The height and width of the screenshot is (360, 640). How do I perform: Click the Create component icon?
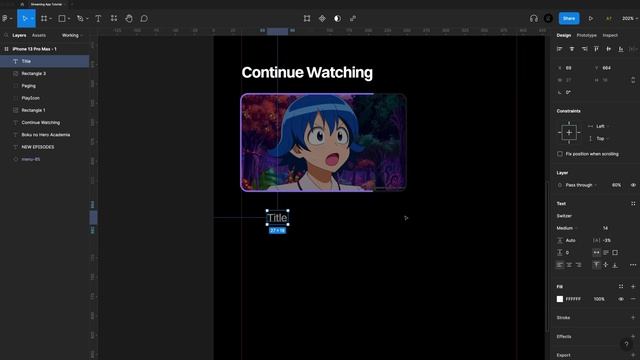pos(322,18)
